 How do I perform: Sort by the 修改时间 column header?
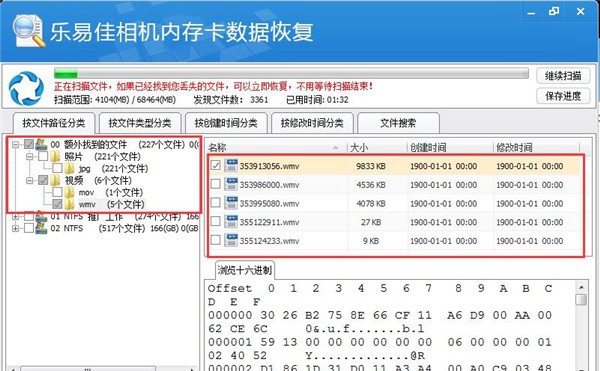point(536,147)
